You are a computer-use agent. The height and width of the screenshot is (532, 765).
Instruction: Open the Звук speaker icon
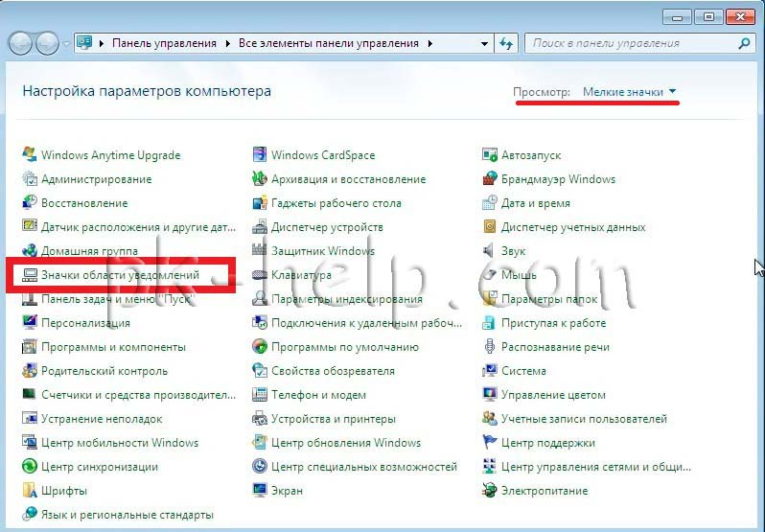(489, 250)
